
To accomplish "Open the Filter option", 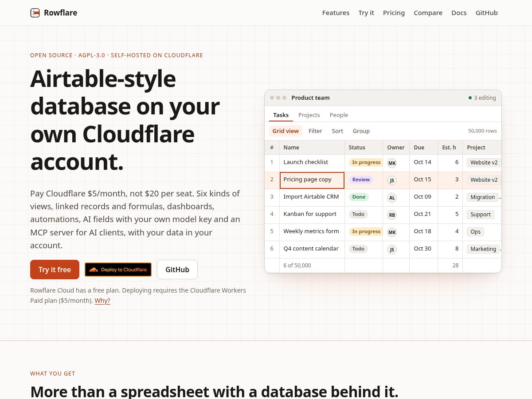I will point(315,131).
